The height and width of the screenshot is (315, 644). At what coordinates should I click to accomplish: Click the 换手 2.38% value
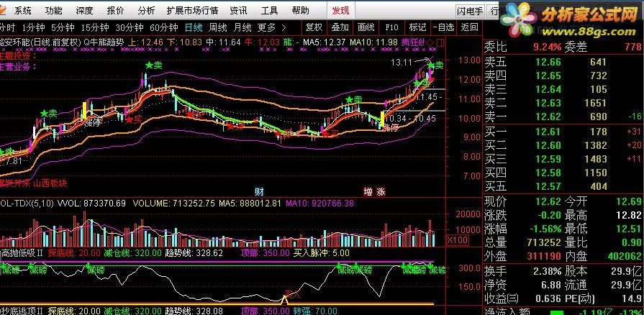(547, 271)
